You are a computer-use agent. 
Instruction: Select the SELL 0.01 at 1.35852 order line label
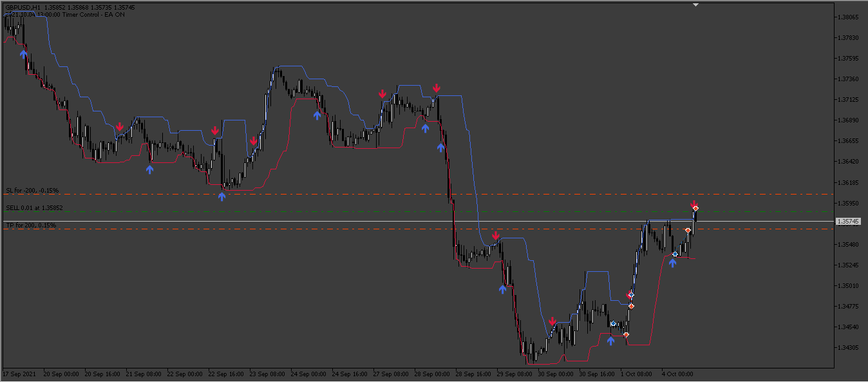point(34,208)
